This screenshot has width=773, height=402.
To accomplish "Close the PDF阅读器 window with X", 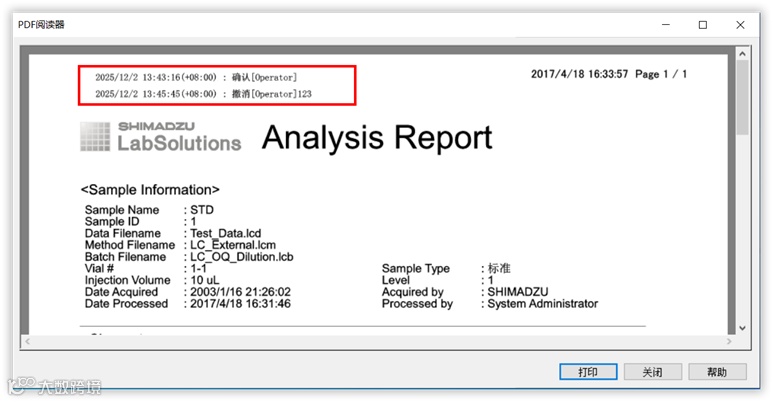I will (x=740, y=25).
